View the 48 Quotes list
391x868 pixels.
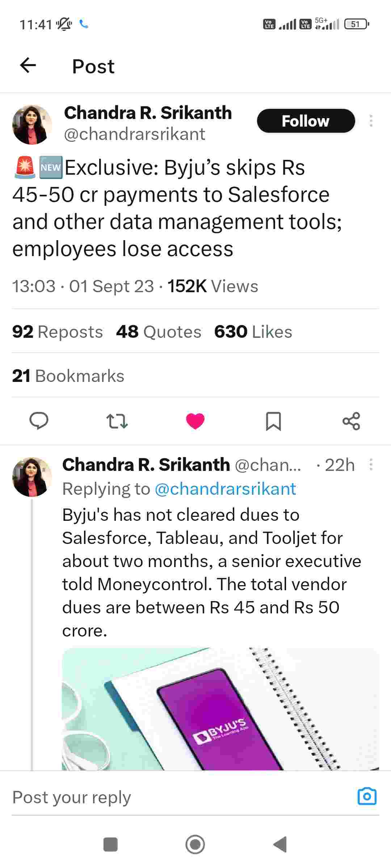pyautogui.click(x=159, y=332)
